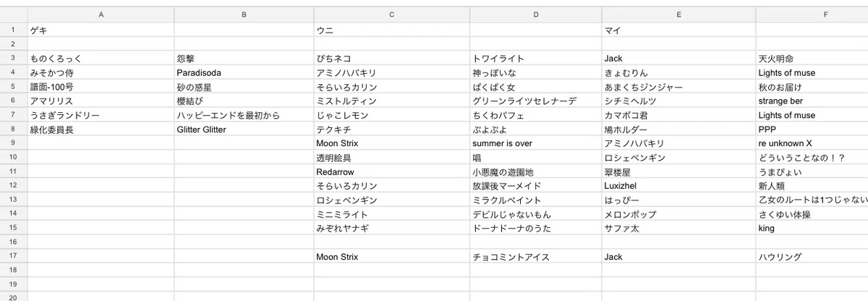The height and width of the screenshot is (301, 868).
Task: Click the Moon Strix cell in row 9
Action: (x=391, y=143)
